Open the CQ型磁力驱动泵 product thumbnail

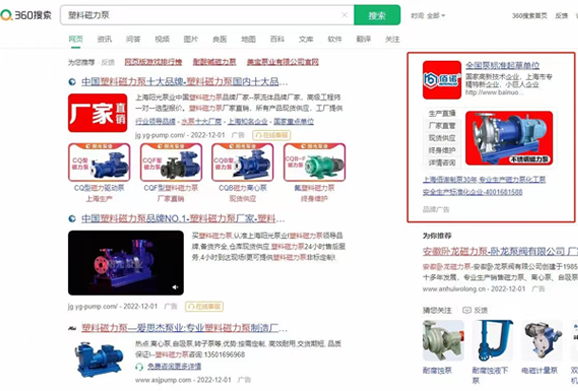99,163
